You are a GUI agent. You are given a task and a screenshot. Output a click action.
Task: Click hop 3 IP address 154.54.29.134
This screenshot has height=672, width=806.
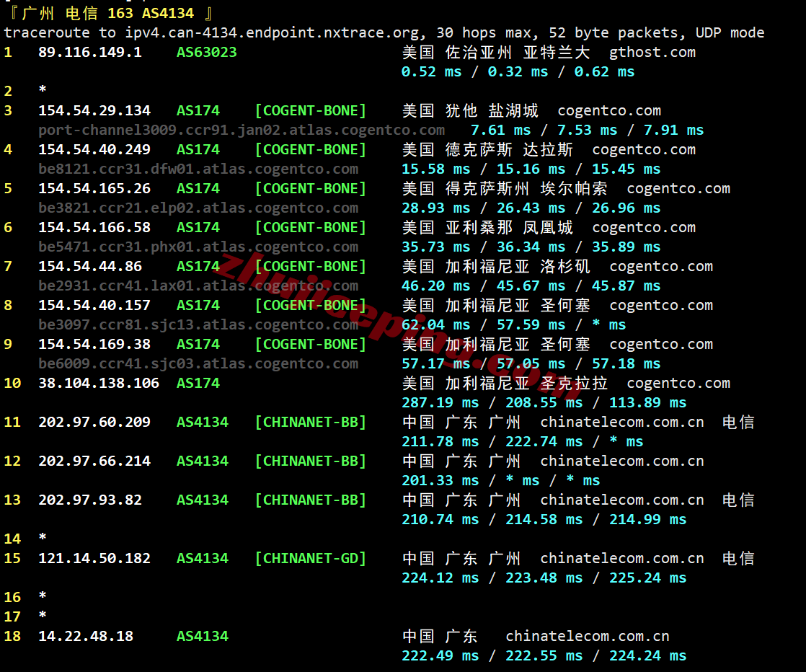point(94,111)
